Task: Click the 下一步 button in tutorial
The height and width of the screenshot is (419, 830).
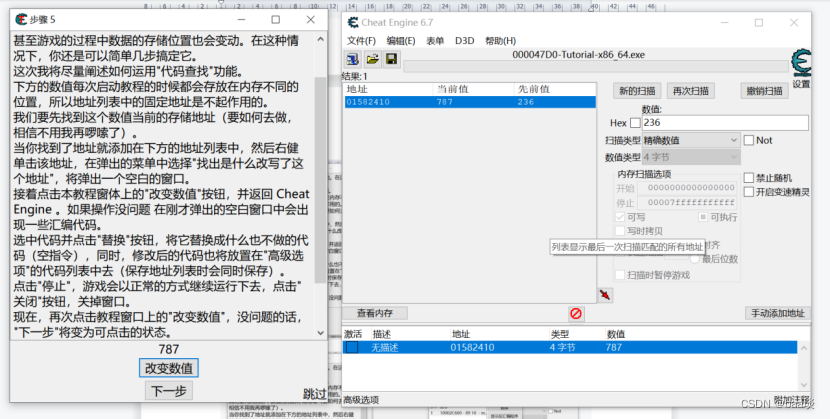Action: [x=169, y=391]
